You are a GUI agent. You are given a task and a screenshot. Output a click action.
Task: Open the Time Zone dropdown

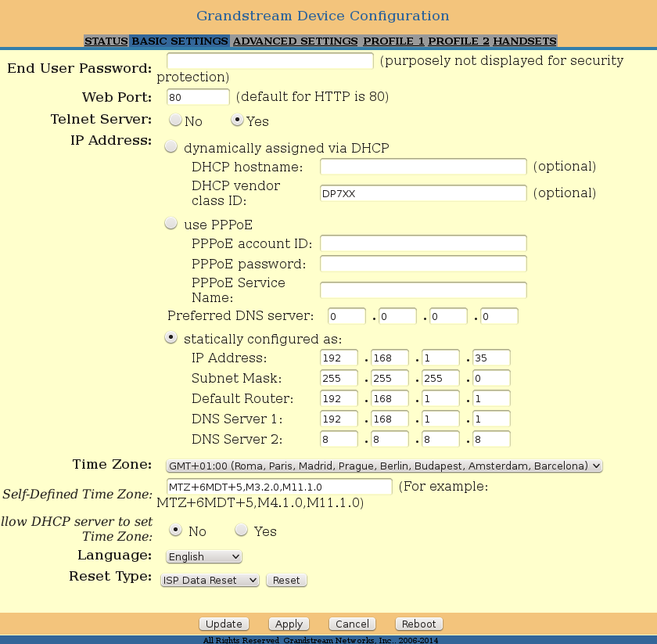click(384, 466)
